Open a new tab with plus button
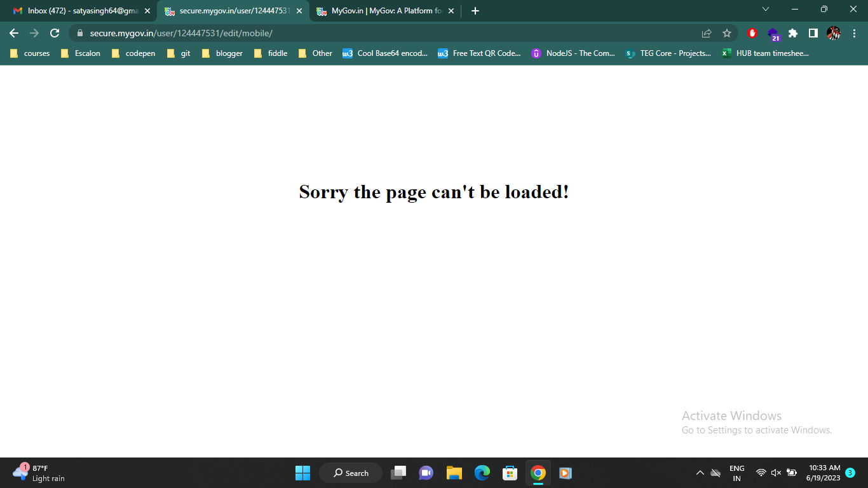Image resolution: width=868 pixels, height=488 pixels. [x=475, y=11]
